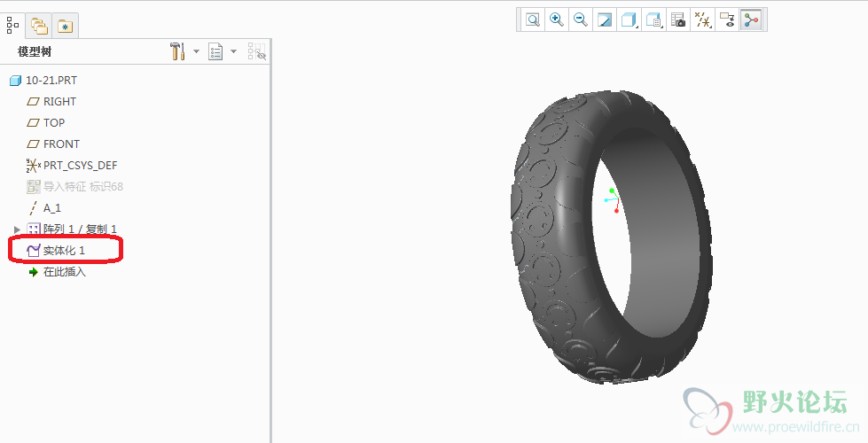Screen dimensions: 868x443
Task: Open the View Manager camera icon
Action: [x=678, y=19]
